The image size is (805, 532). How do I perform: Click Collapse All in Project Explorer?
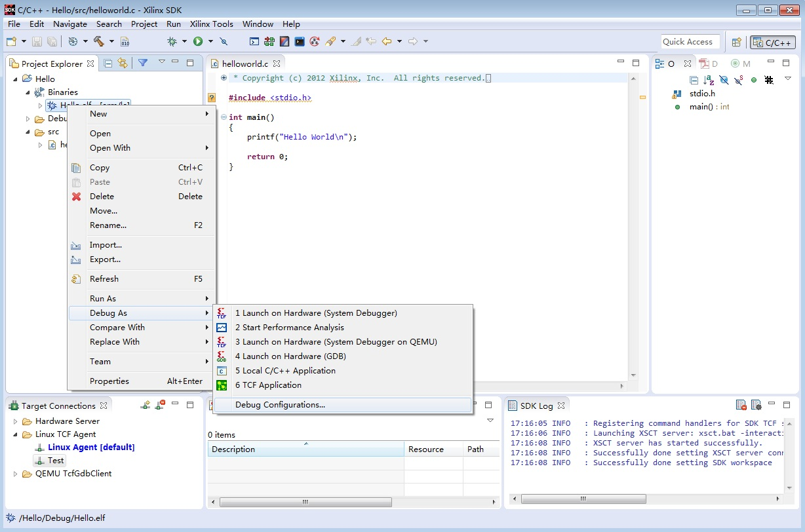point(109,63)
